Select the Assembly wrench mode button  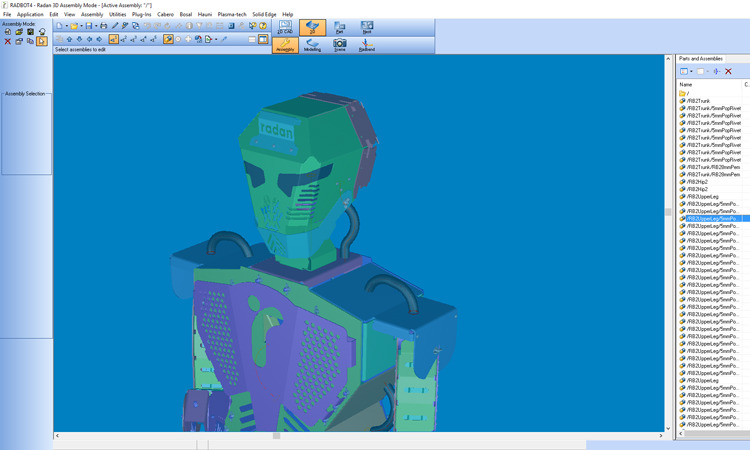[x=285, y=45]
